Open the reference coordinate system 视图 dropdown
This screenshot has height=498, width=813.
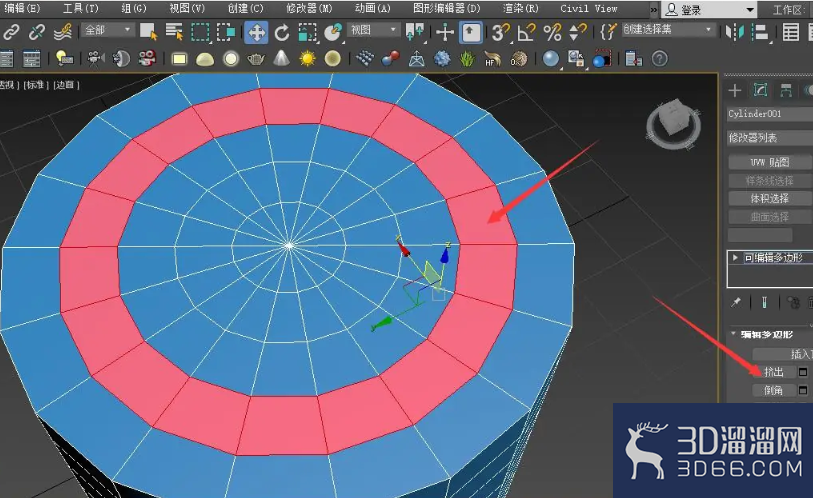pyautogui.click(x=373, y=30)
